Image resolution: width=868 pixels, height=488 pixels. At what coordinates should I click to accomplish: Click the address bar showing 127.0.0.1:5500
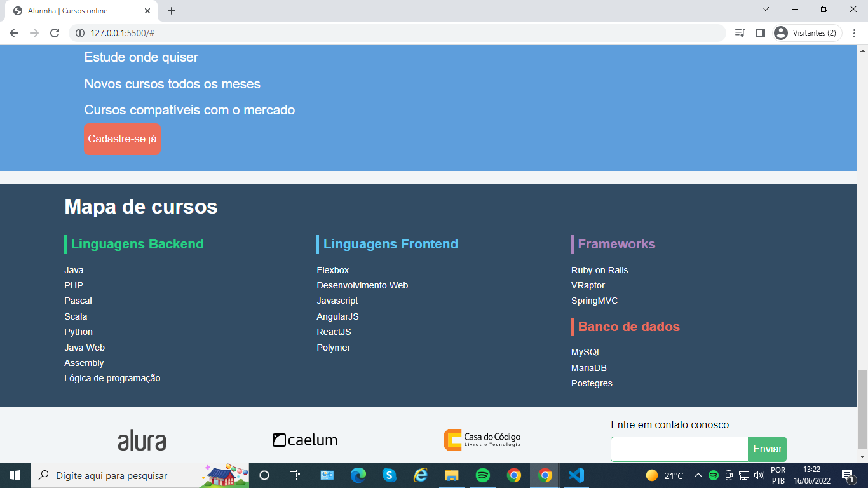click(x=397, y=33)
